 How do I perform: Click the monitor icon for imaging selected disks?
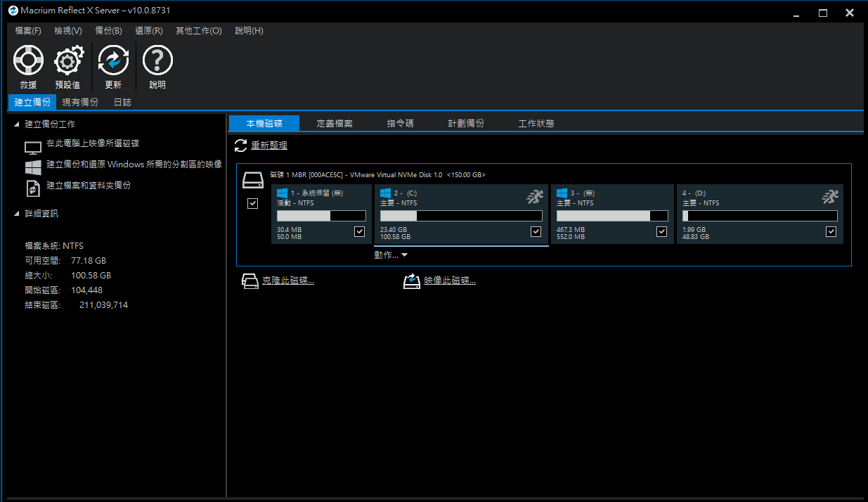(33, 148)
